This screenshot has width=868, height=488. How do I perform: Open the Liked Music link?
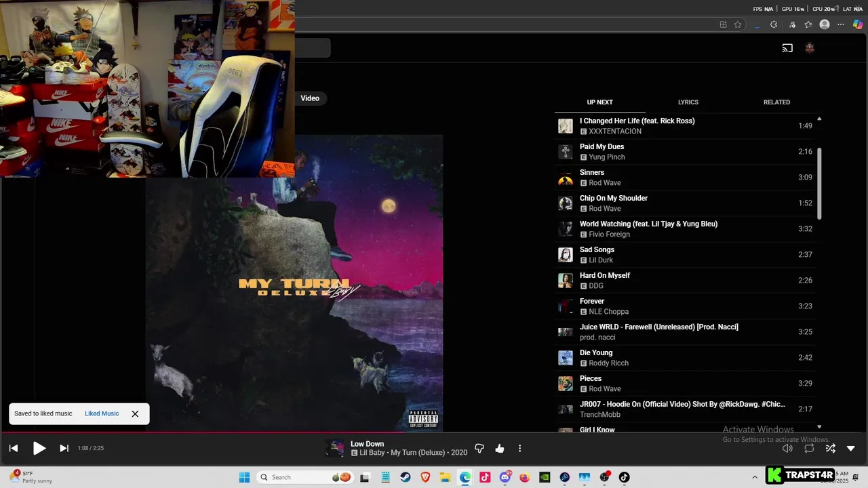click(102, 413)
